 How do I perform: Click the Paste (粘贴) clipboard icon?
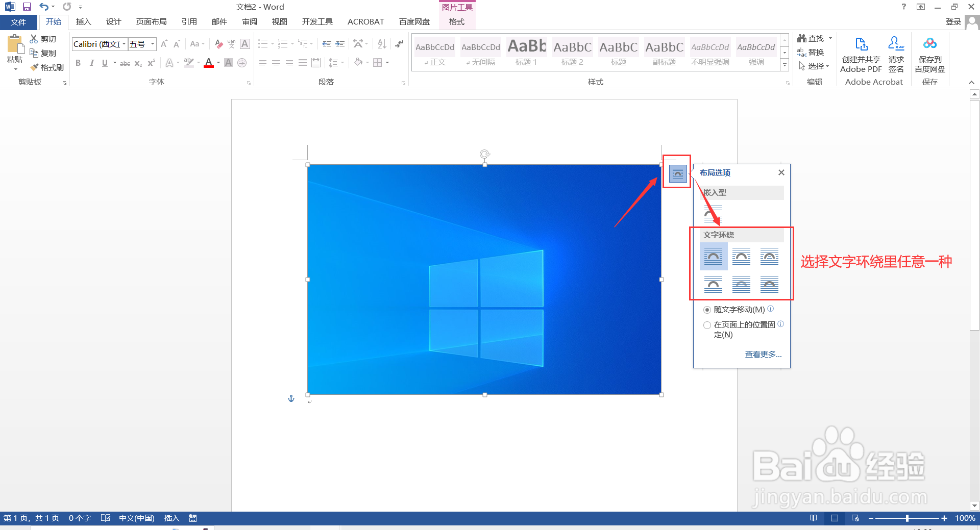(15, 45)
